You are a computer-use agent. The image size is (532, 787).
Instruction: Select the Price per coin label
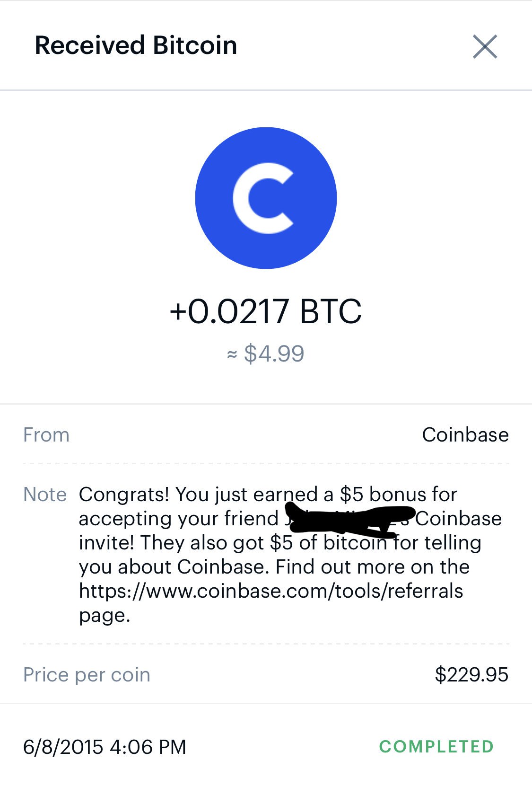[87, 675]
